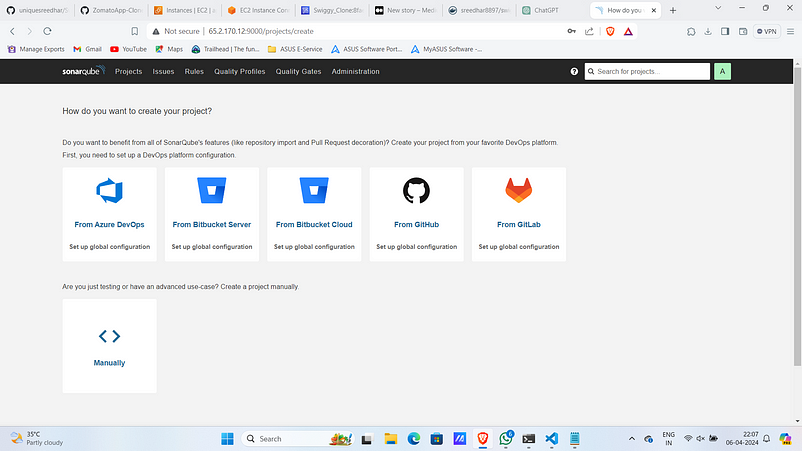Open the Rules menu item

pos(194,72)
